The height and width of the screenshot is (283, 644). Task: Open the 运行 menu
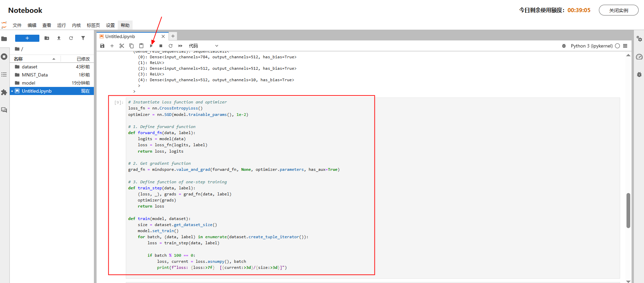(x=62, y=25)
